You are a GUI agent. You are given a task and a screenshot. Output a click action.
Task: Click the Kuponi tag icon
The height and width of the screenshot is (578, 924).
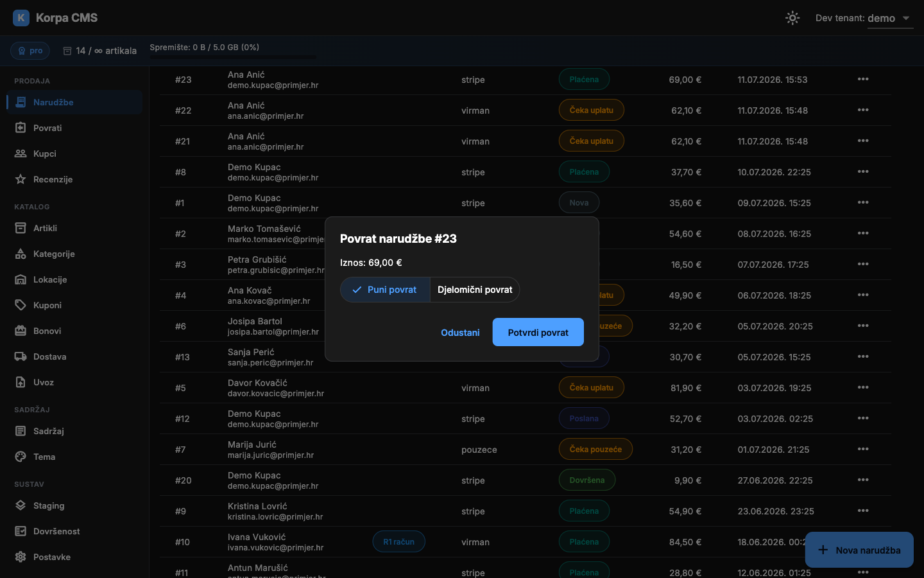click(x=21, y=305)
